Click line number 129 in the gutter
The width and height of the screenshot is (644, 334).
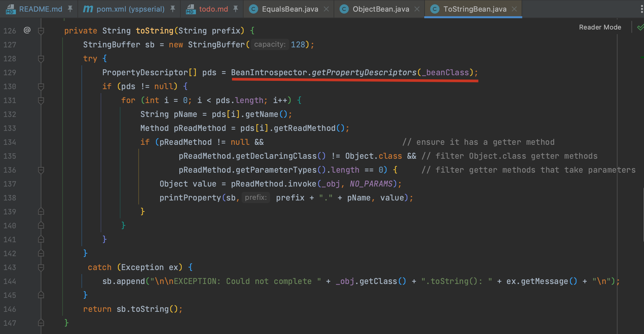(10, 73)
